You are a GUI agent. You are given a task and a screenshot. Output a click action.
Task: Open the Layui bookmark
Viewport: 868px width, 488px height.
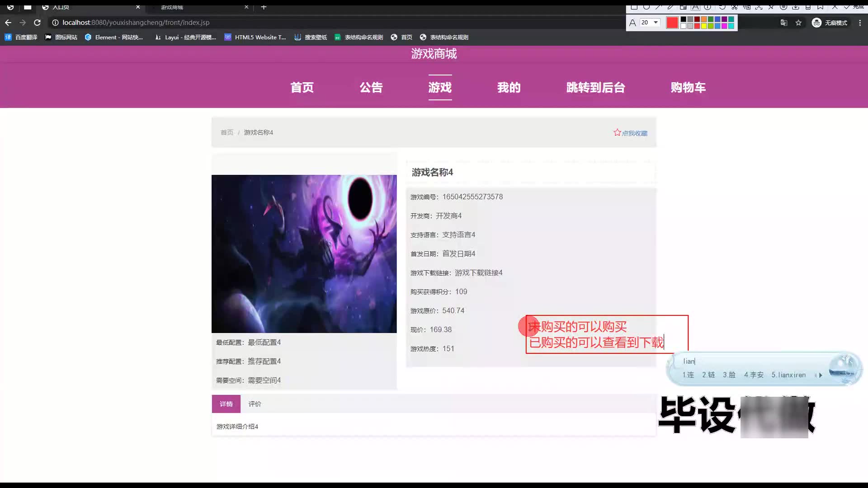(185, 37)
